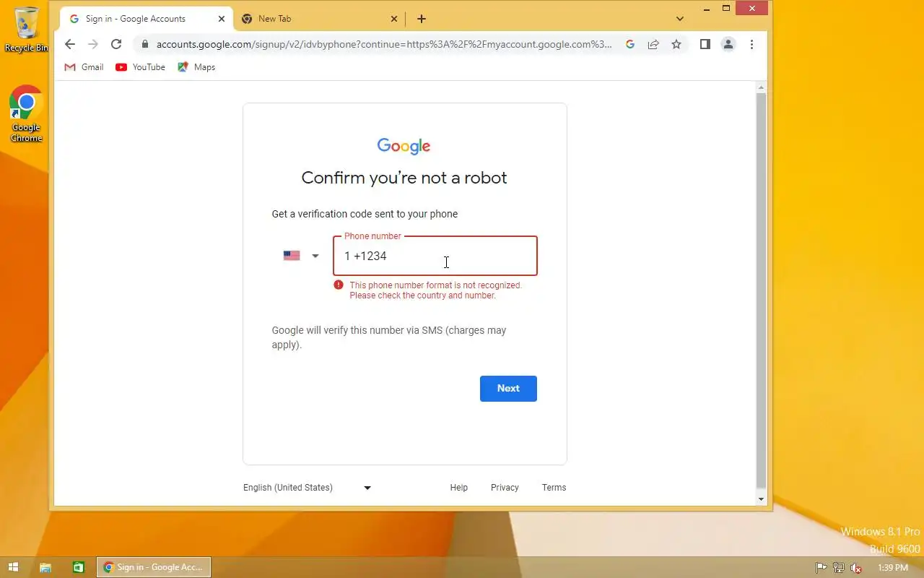The width and height of the screenshot is (924, 578).
Task: Click the Google icon in address bar
Action: coord(630,44)
